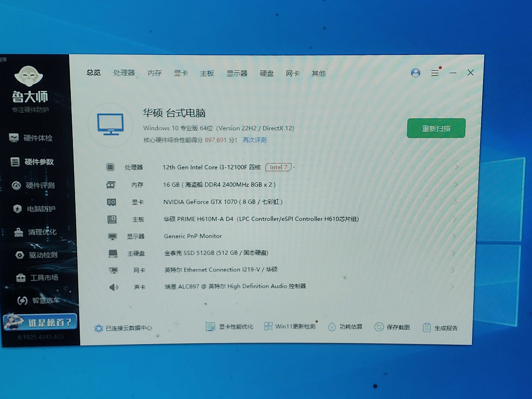
Task: Expand the 显示器 Generic PnP row arrow
Action: point(454,236)
